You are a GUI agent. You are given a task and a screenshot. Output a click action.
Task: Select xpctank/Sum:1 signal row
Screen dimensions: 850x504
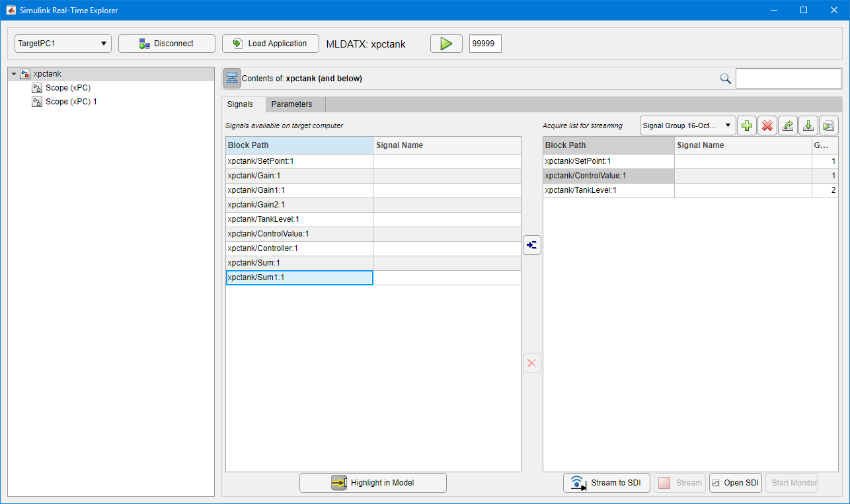click(x=373, y=263)
